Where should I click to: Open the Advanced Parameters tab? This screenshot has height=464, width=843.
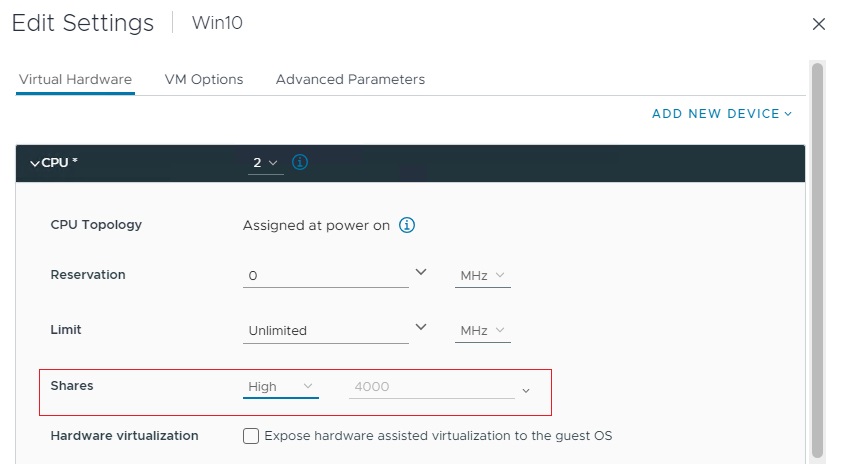click(350, 79)
